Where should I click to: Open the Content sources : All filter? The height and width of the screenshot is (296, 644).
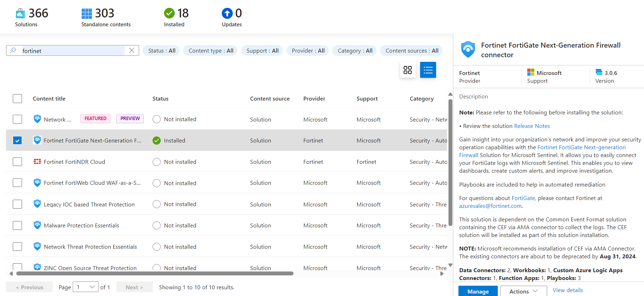point(412,50)
